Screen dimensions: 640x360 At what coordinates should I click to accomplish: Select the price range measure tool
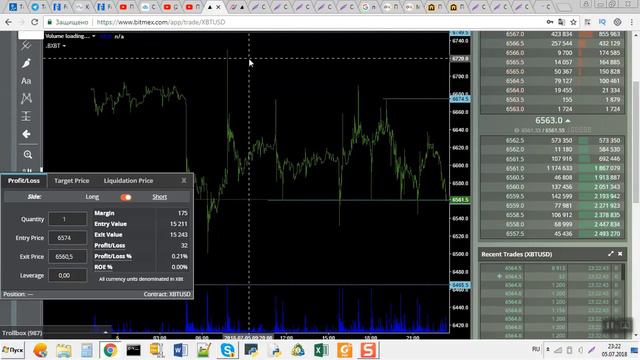pos(26,116)
